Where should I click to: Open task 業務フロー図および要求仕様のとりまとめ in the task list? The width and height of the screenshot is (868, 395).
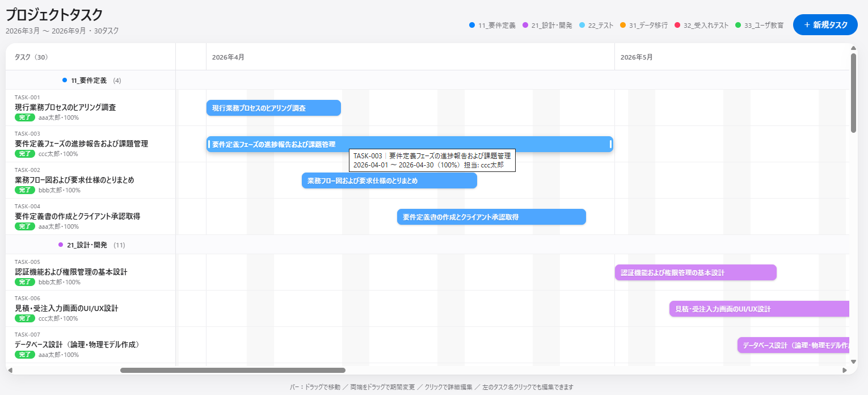pos(74,180)
